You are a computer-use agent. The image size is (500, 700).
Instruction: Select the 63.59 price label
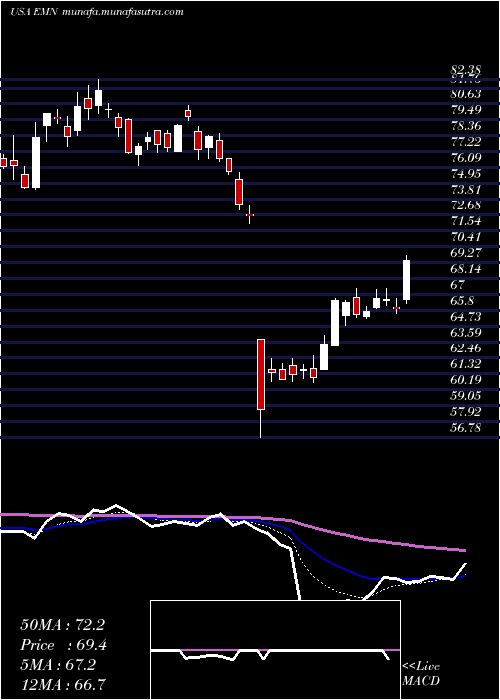pyautogui.click(x=466, y=333)
